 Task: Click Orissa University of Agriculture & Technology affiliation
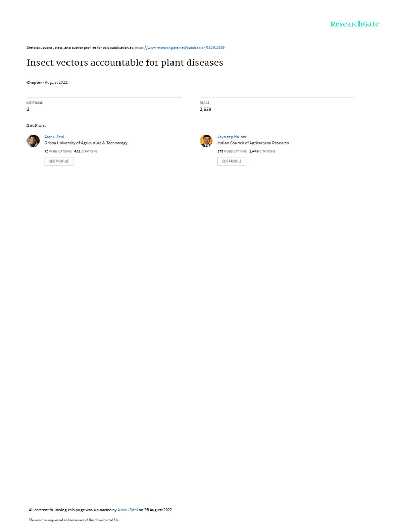[x=86, y=143]
